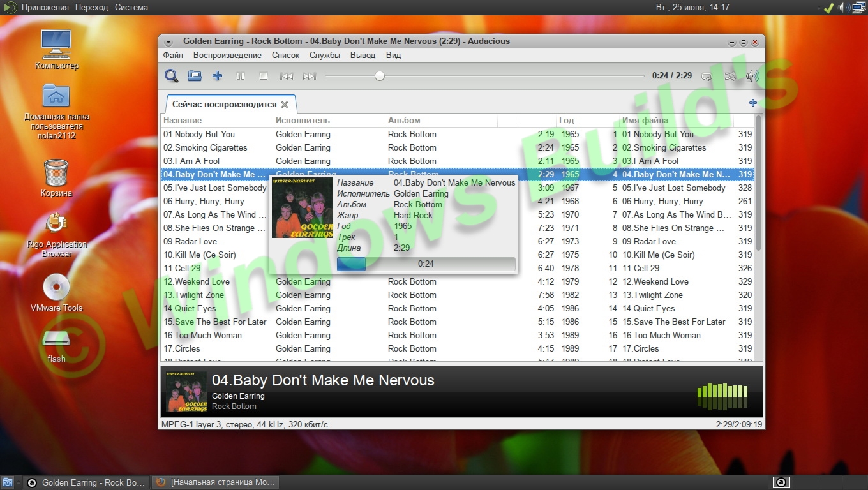Stop playback with the square button
868x490 pixels.
(264, 76)
